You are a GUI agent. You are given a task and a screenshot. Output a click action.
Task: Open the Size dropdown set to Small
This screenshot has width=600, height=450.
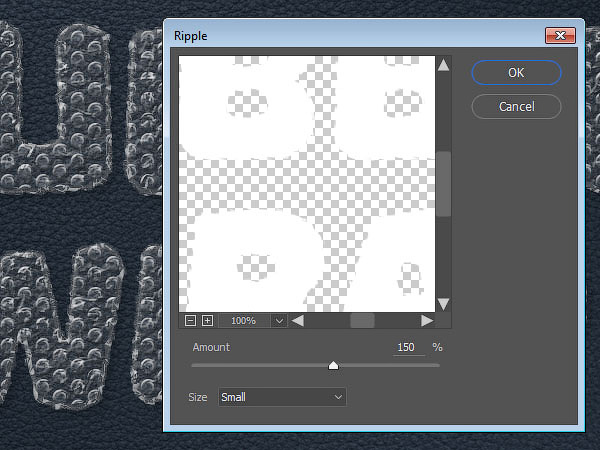(282, 397)
